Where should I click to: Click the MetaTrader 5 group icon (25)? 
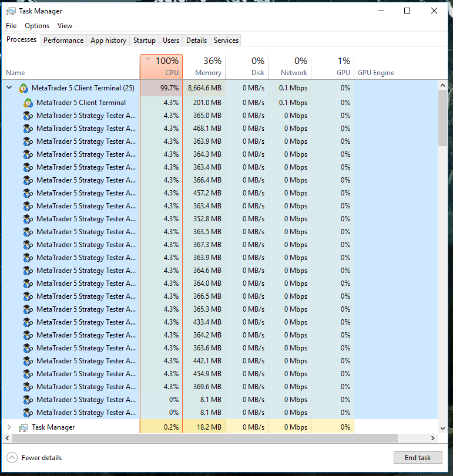24,88
